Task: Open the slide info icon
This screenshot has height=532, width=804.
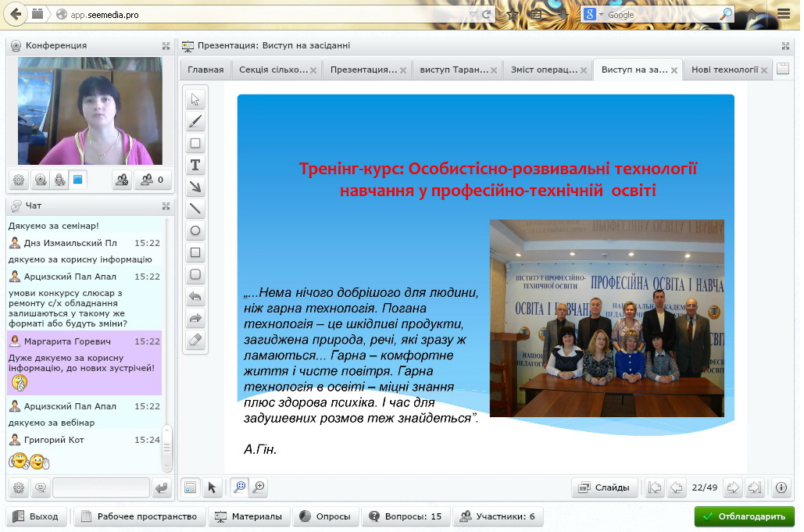Action: (x=781, y=487)
